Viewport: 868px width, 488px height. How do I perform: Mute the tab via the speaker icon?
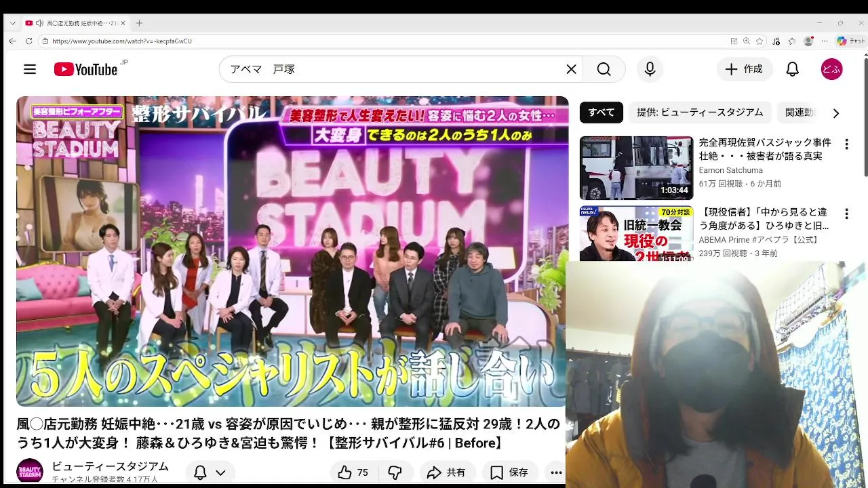pos(39,23)
